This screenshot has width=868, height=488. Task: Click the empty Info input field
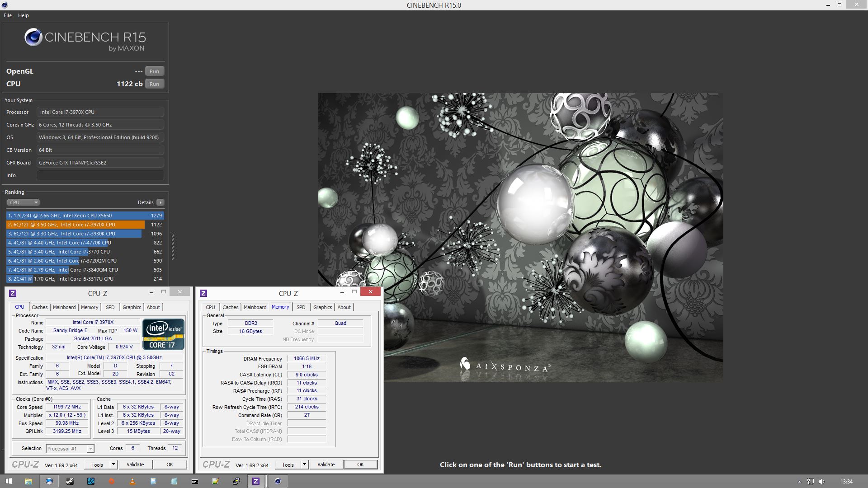click(x=100, y=175)
